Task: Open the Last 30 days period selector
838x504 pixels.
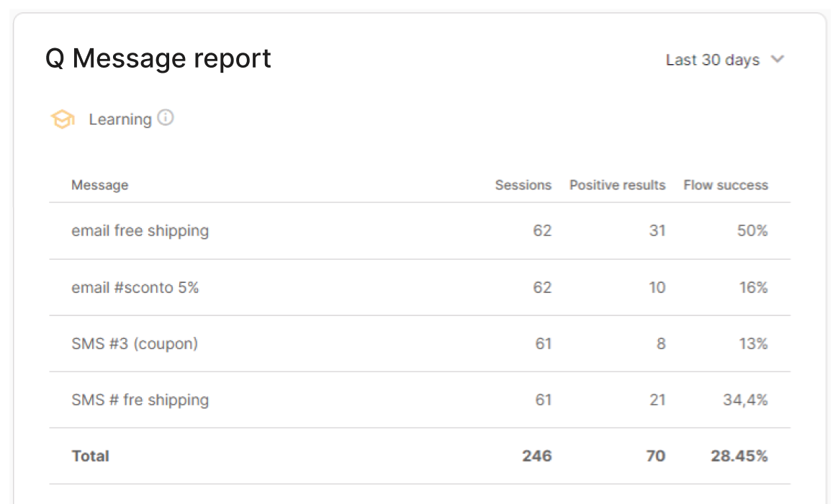Action: [x=724, y=59]
